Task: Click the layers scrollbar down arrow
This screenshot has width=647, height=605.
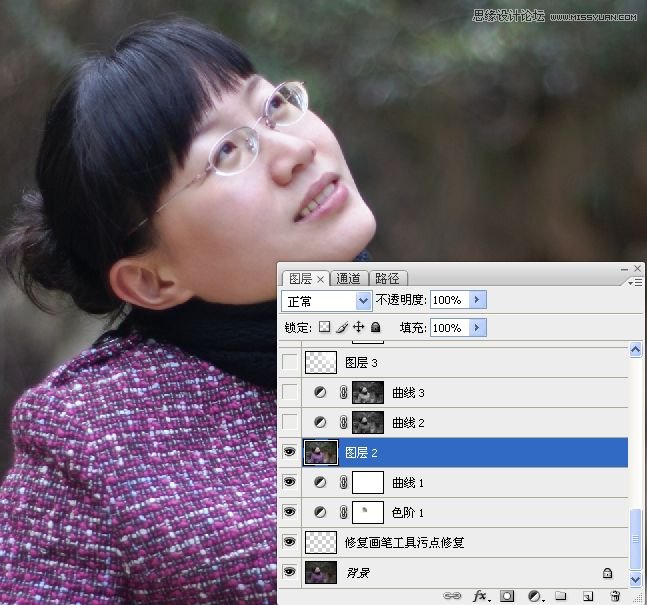Action: [x=635, y=579]
